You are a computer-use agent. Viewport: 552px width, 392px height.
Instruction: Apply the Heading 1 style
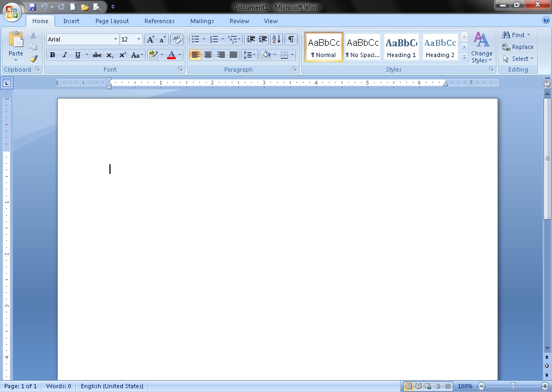click(x=401, y=47)
